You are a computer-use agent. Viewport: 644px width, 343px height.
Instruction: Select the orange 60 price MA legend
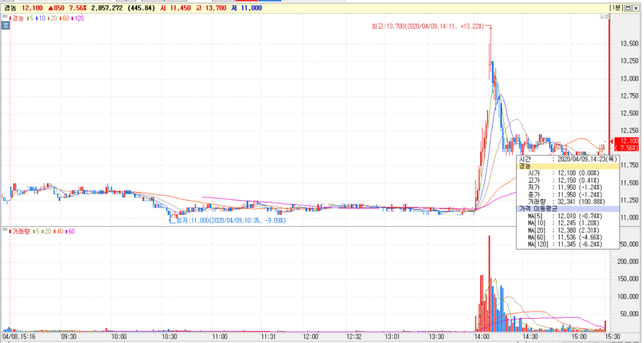click(x=64, y=19)
